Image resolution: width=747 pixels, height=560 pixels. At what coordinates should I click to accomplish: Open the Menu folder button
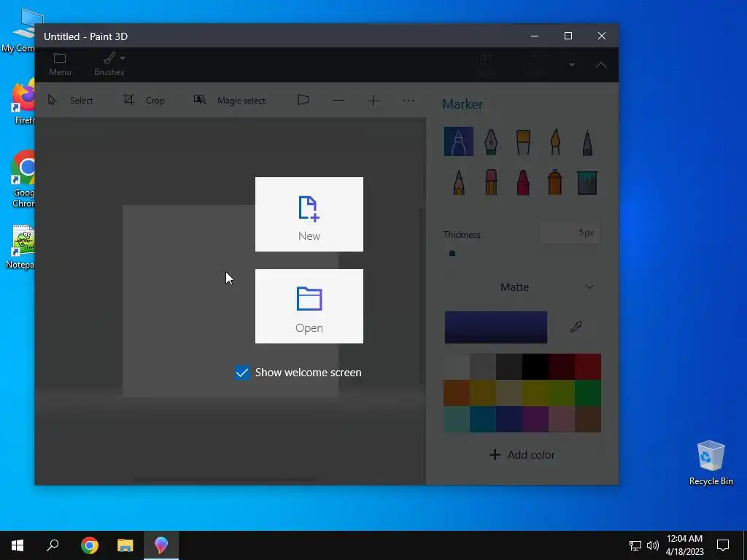click(60, 64)
